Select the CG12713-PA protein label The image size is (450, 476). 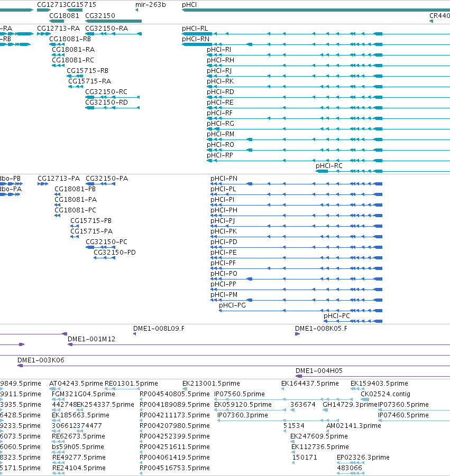point(59,179)
